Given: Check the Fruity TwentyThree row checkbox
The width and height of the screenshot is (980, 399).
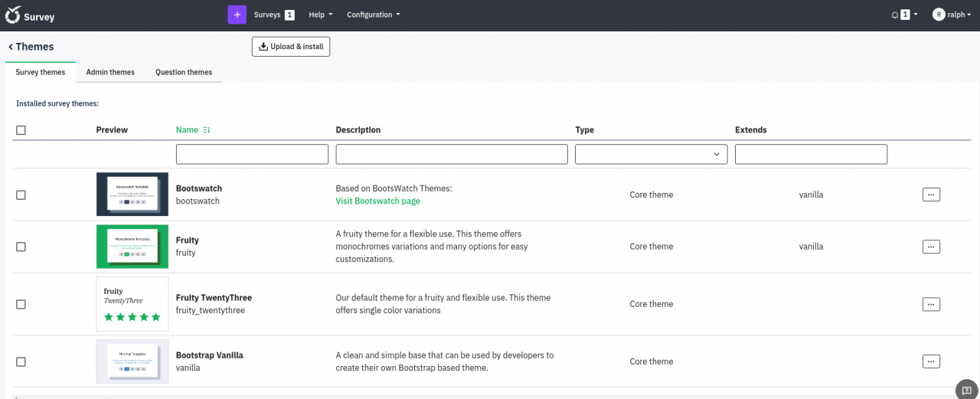Looking at the screenshot, I should tap(21, 304).
